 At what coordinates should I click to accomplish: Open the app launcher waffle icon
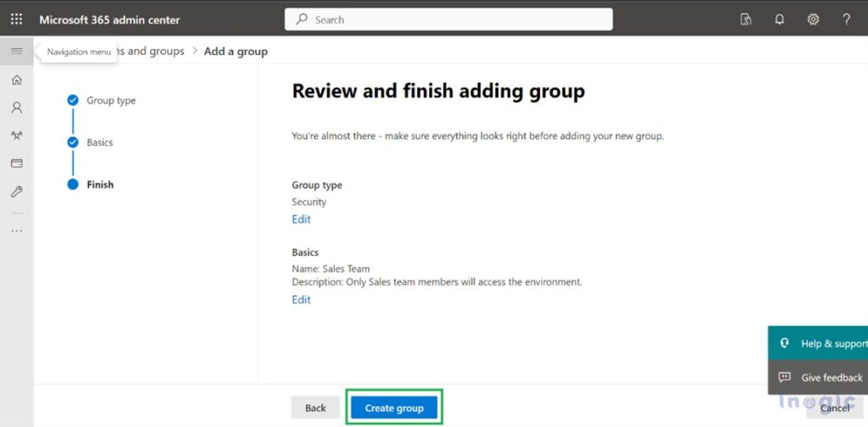point(17,19)
